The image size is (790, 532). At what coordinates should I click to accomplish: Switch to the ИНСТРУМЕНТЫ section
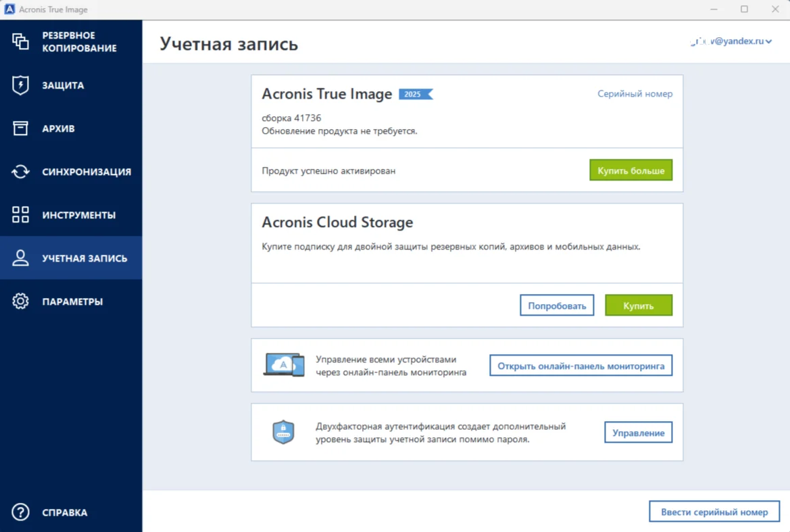[x=78, y=215]
